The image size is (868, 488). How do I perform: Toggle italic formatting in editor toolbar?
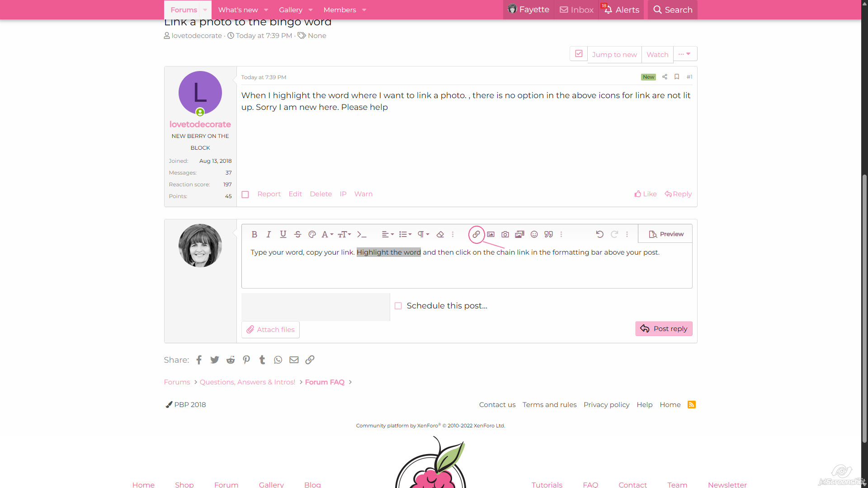point(269,234)
